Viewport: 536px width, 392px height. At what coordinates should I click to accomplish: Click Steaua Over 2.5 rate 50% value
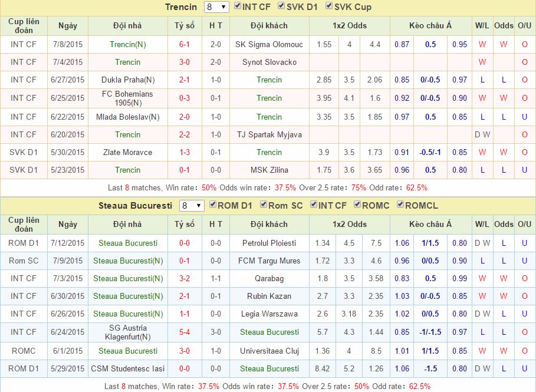point(361,387)
